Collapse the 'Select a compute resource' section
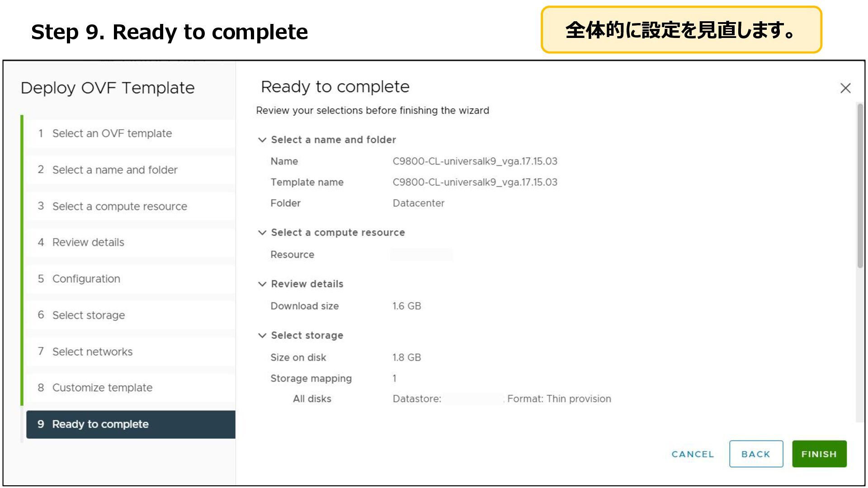This screenshot has height=488, width=868. click(x=262, y=233)
